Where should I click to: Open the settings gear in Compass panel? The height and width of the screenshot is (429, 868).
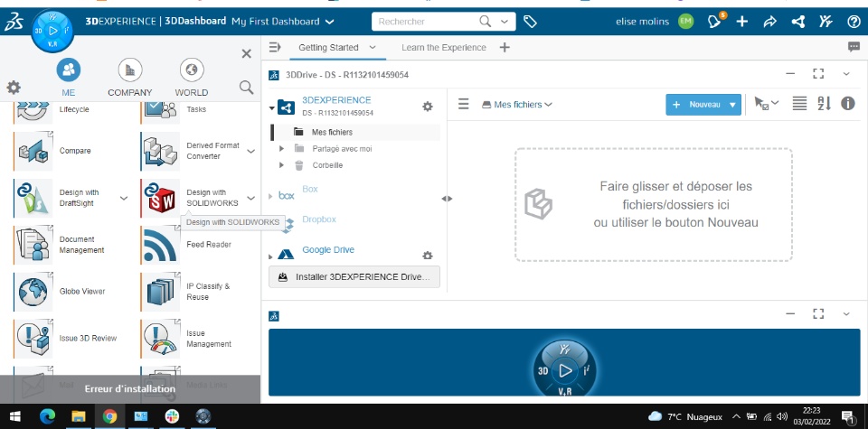point(14,88)
